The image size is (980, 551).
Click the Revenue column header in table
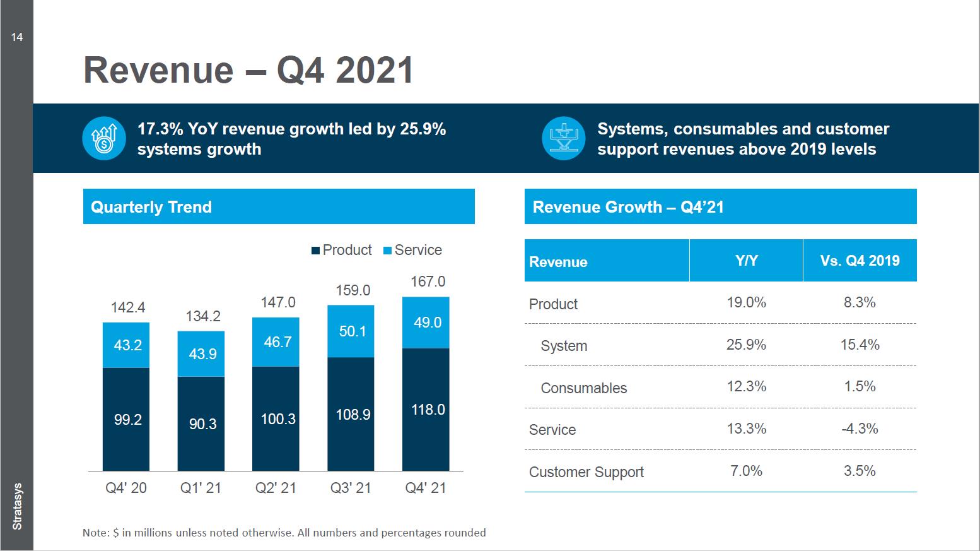[558, 262]
